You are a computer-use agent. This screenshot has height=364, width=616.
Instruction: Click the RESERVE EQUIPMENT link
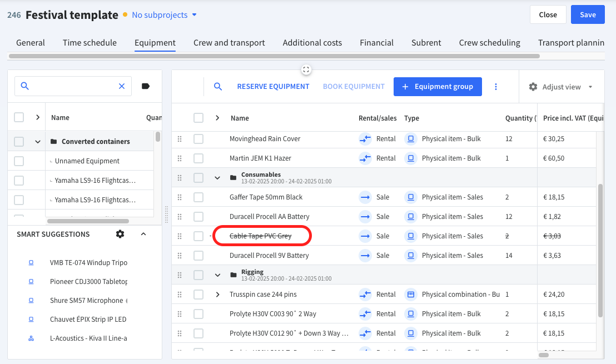273,86
